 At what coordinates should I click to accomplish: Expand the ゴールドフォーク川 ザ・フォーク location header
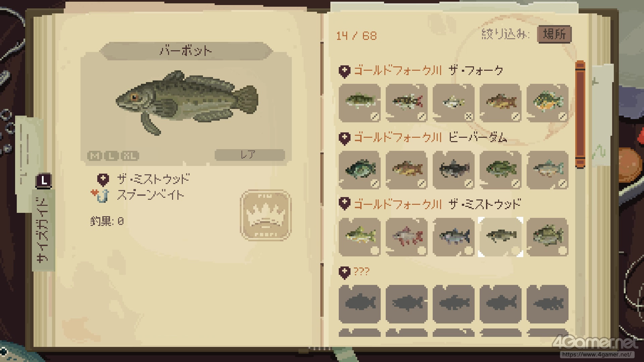(x=421, y=70)
